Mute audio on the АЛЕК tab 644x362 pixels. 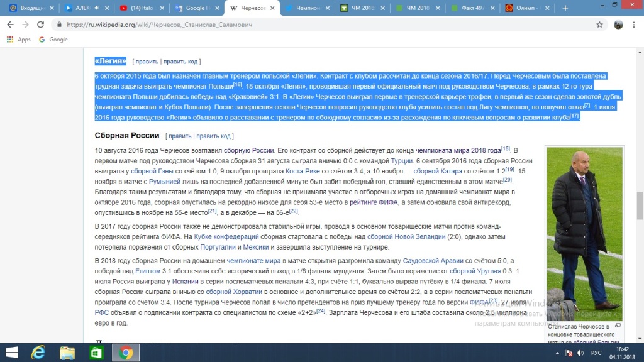coord(97,8)
